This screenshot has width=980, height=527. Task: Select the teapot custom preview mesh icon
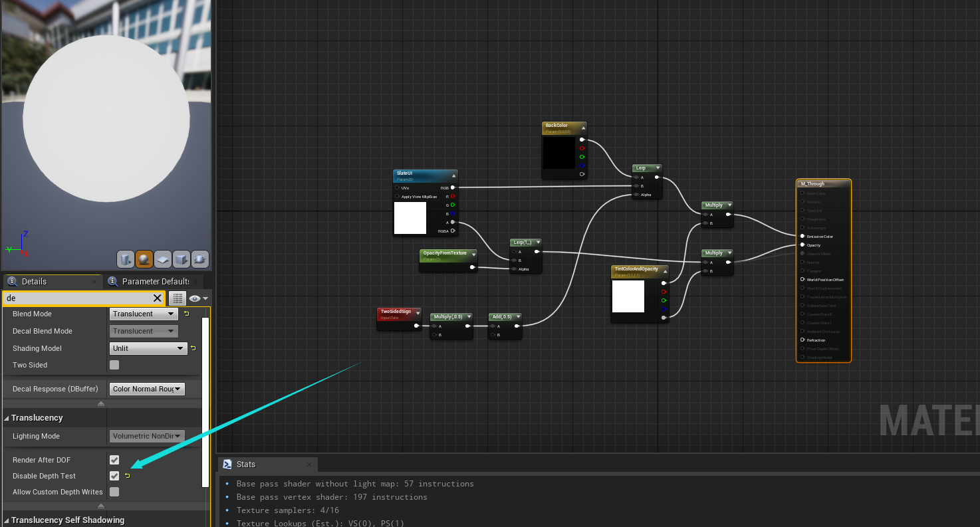200,259
